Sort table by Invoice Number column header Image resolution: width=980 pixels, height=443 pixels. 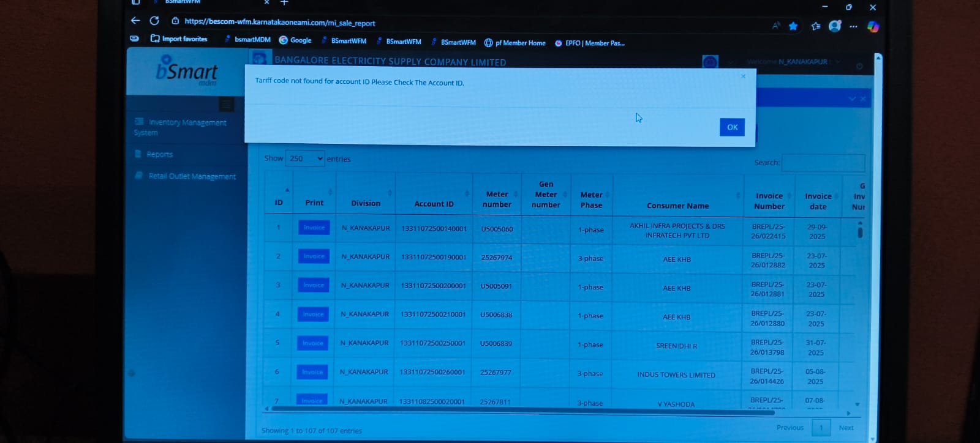coord(769,196)
